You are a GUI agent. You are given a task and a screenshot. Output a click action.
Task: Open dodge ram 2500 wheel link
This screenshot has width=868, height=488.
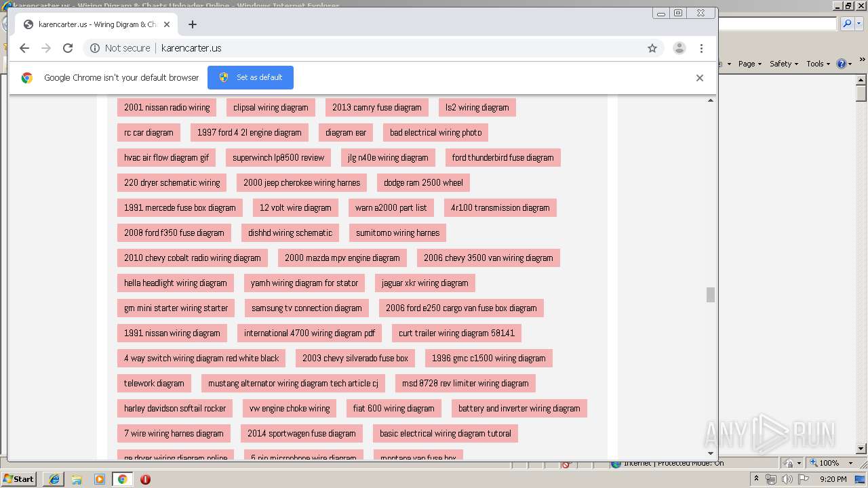click(x=423, y=182)
